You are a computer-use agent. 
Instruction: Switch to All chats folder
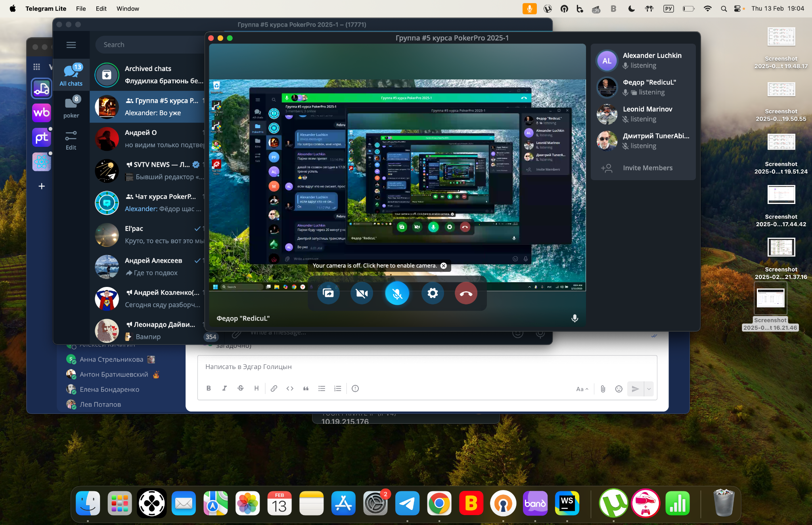coord(71,75)
